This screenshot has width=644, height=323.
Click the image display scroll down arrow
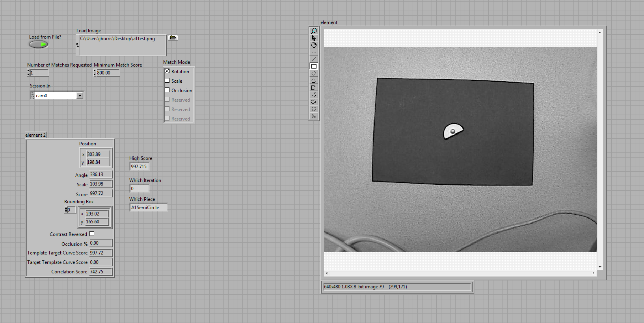coord(600,267)
